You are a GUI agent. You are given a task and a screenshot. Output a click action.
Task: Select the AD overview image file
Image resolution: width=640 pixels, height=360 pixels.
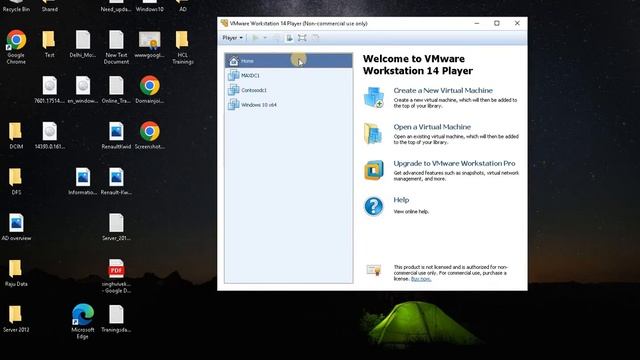click(x=16, y=227)
